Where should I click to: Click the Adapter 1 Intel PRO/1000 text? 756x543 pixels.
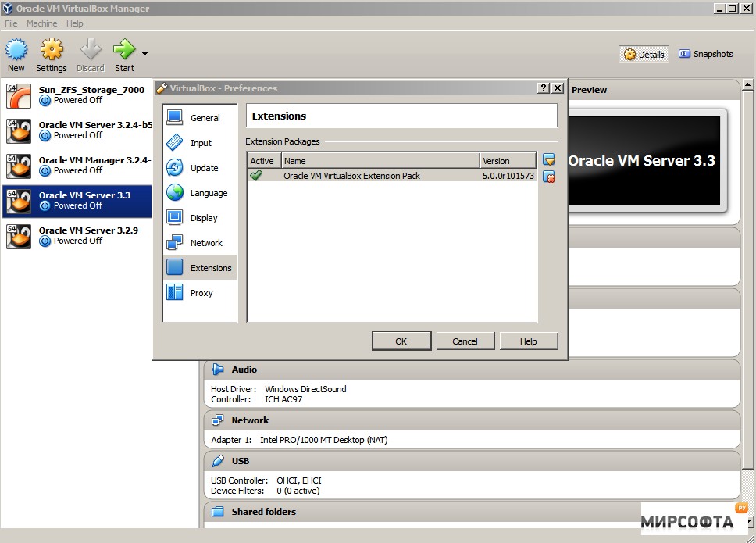299,440
